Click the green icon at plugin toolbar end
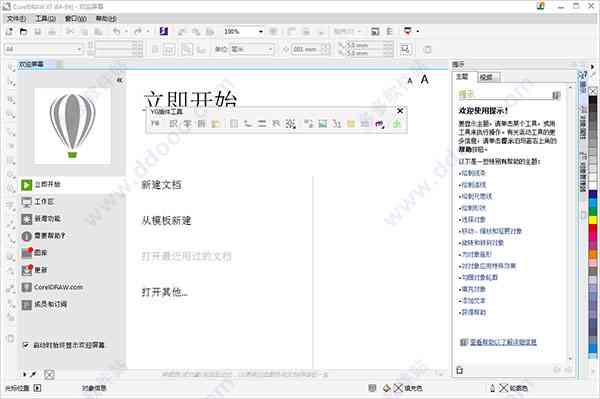 [397, 124]
